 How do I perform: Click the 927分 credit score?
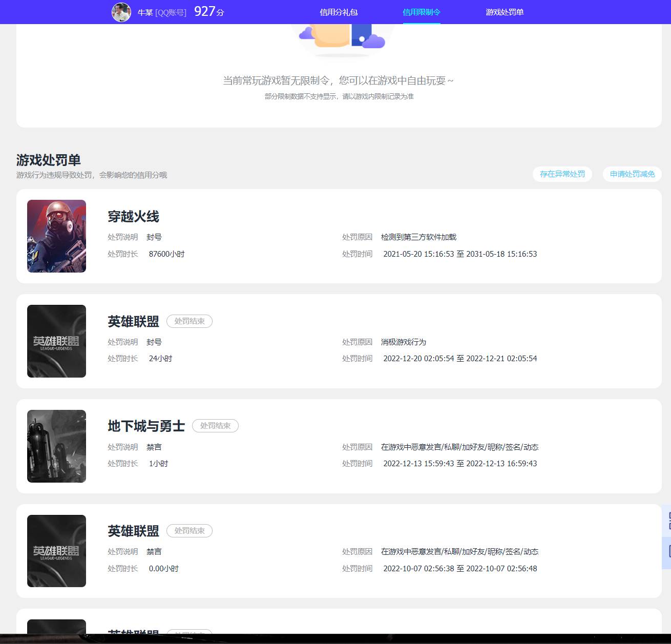tap(209, 12)
